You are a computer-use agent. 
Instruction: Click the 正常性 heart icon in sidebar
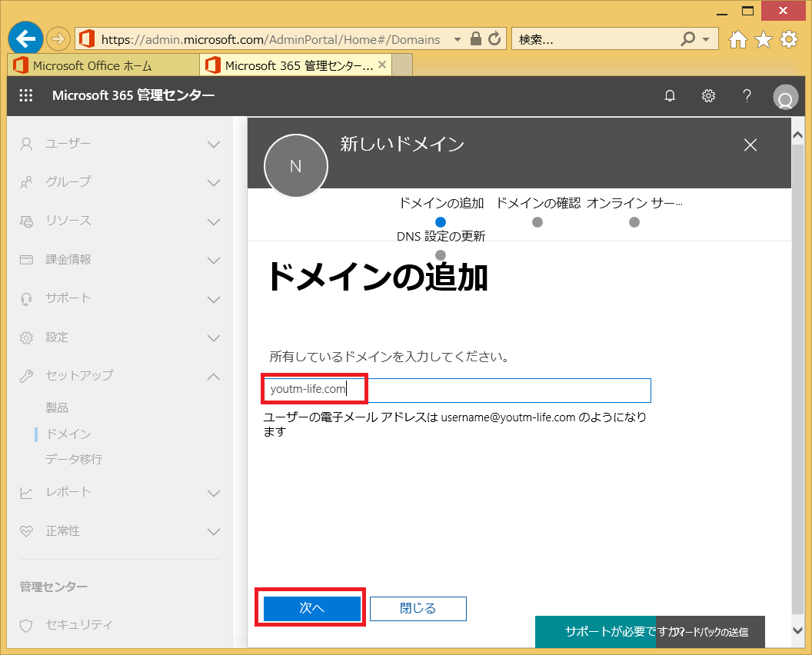tap(26, 532)
